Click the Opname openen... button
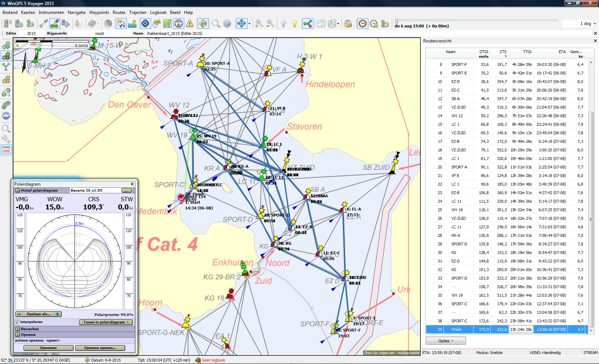The image size is (599, 364). (x=100, y=348)
